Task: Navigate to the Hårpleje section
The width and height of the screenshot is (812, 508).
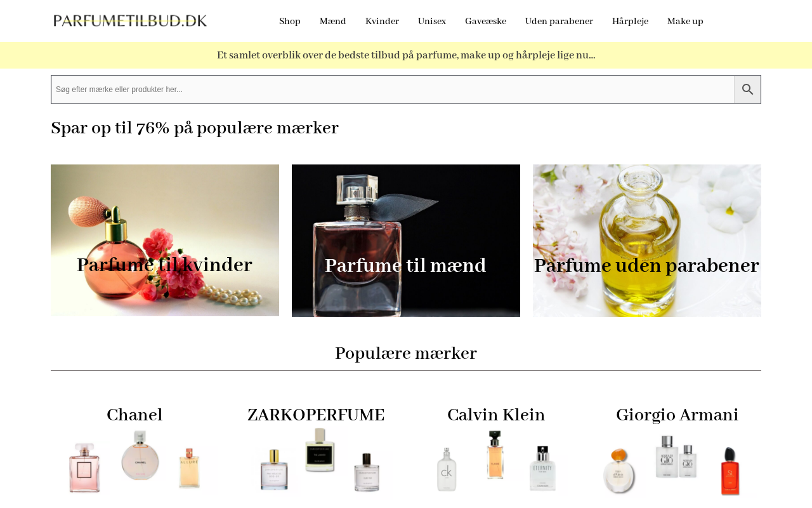Action: click(630, 22)
